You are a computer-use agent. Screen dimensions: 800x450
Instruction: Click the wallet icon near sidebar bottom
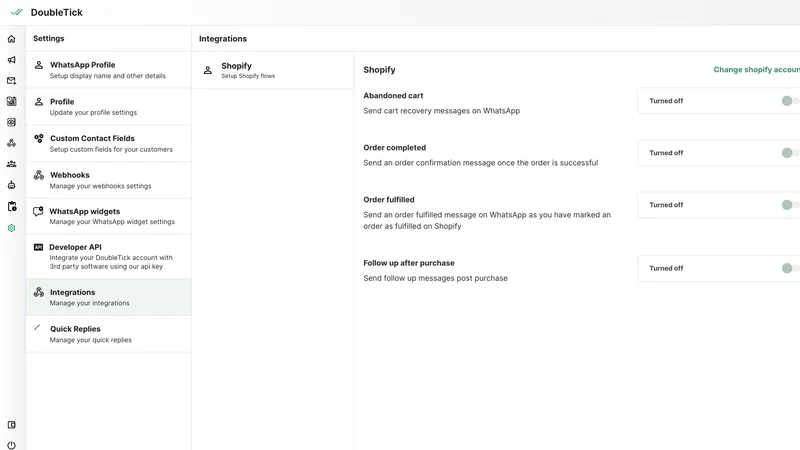[11, 424]
